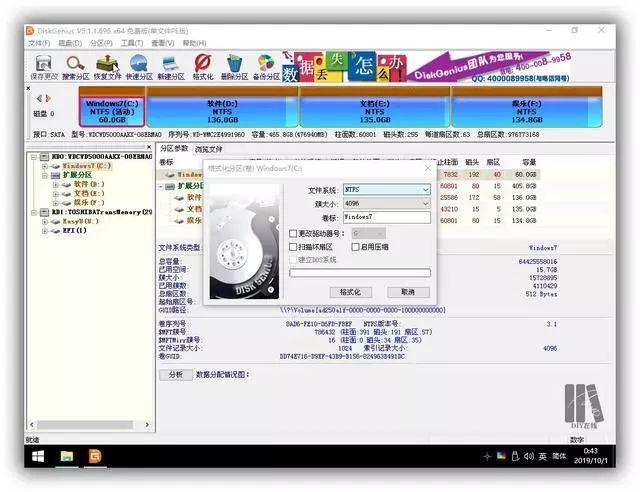Open the Windows Start menu
640x492 pixels.
click(x=38, y=456)
